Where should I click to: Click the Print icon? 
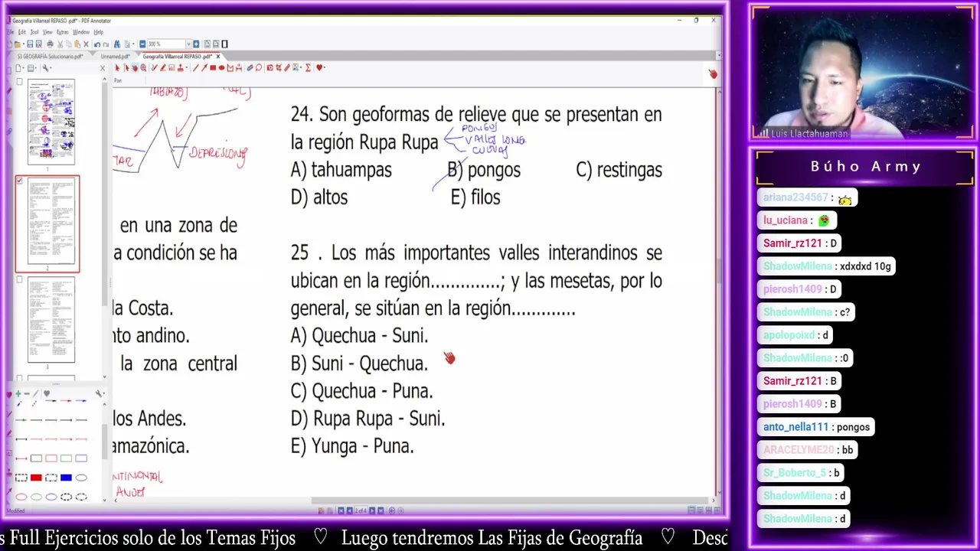(50, 44)
